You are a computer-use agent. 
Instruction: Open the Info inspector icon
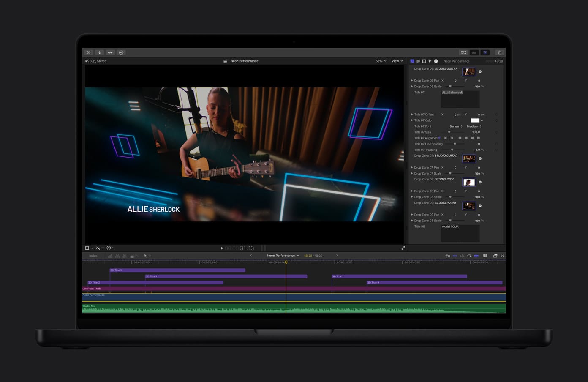coord(436,61)
